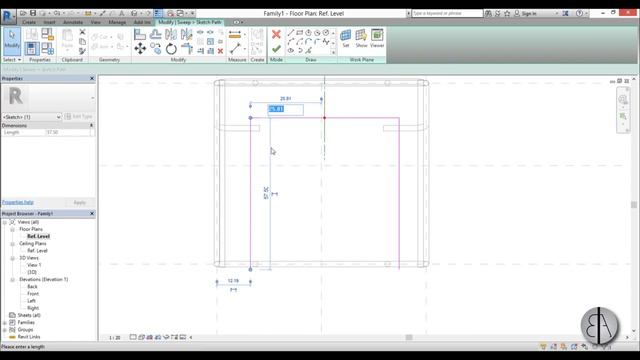Expand the Groups tree node
Image resolution: width=640 pixels, height=360 pixels.
click(4, 329)
